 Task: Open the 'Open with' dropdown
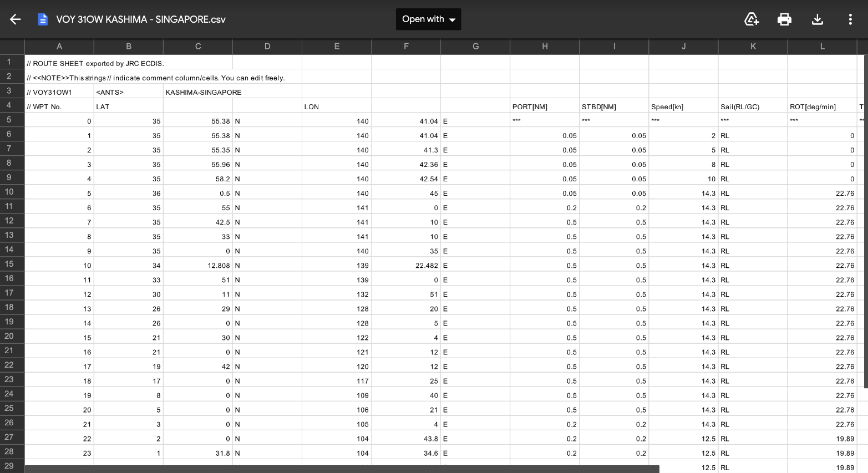tap(428, 19)
